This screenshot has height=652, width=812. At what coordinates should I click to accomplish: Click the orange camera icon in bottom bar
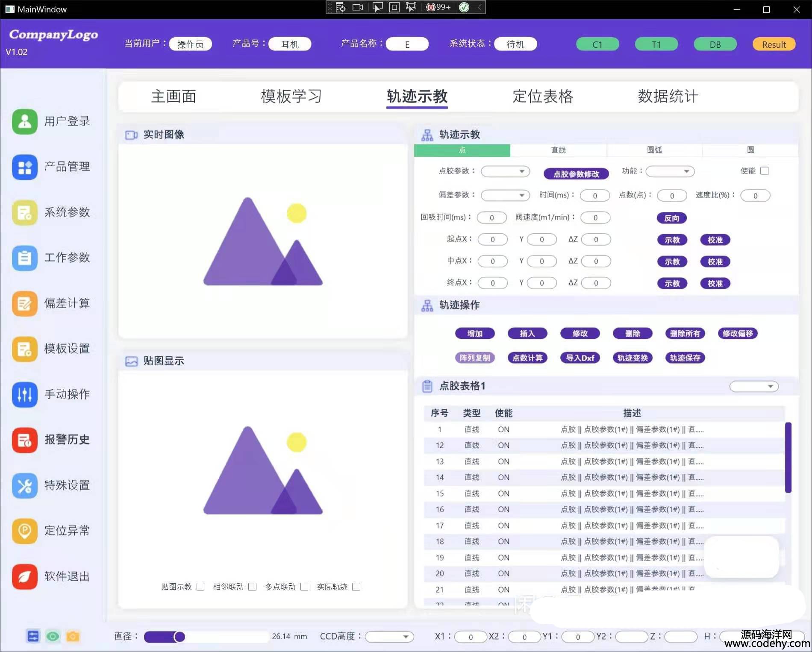pos(73,636)
